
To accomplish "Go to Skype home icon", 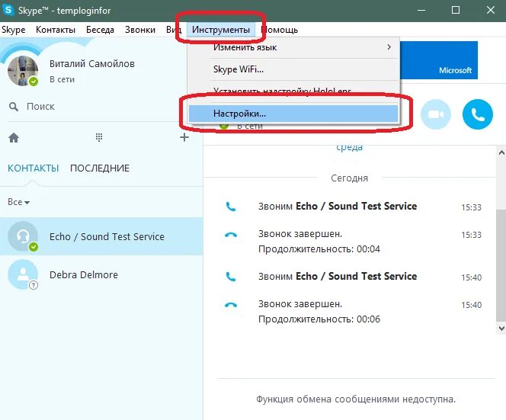I will coord(14,138).
